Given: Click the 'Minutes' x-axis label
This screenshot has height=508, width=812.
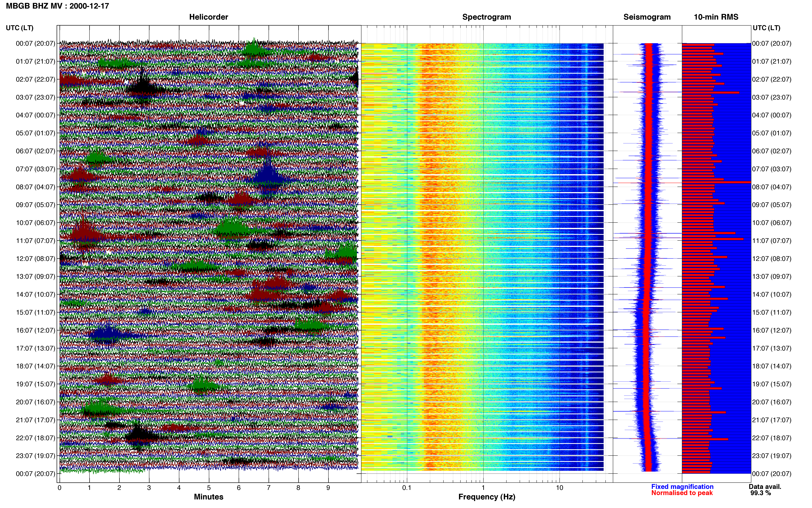Looking at the screenshot, I should coord(209,497).
